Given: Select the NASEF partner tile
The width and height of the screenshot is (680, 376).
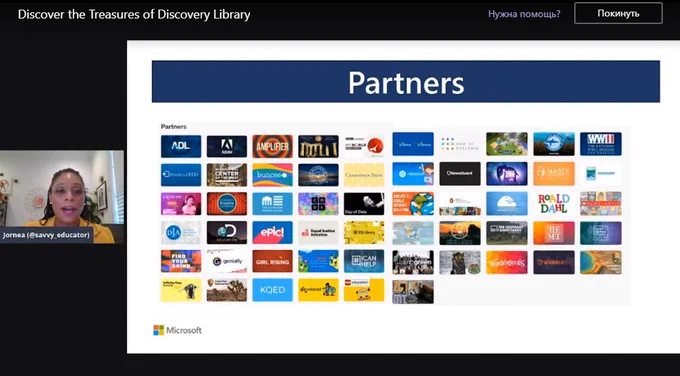Looking at the screenshot, I should point(554,173).
